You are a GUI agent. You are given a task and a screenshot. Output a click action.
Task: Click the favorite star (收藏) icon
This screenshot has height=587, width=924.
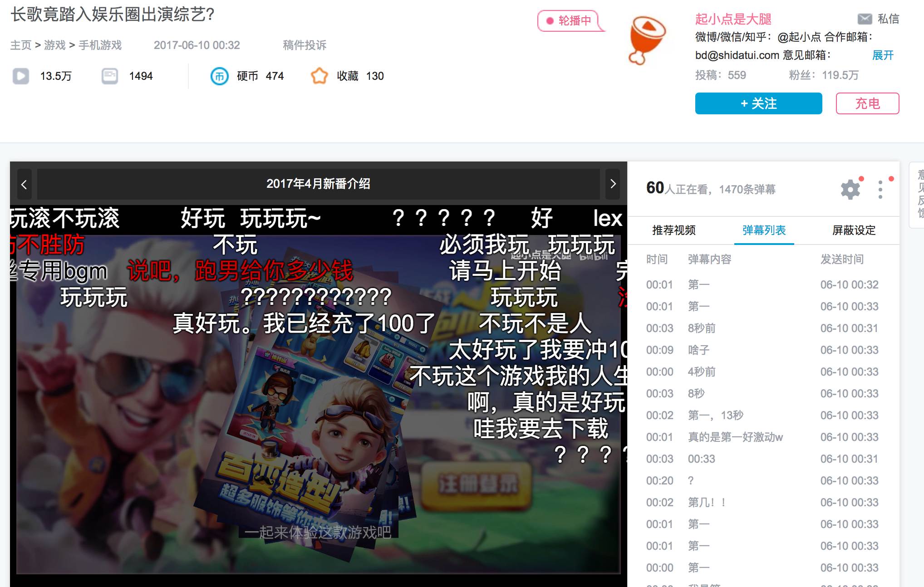tap(319, 76)
